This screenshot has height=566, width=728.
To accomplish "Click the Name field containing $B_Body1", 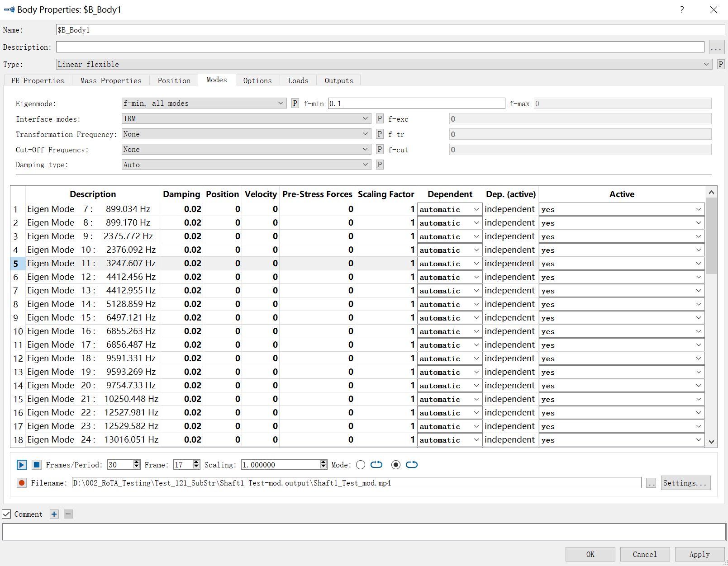I will click(390, 30).
